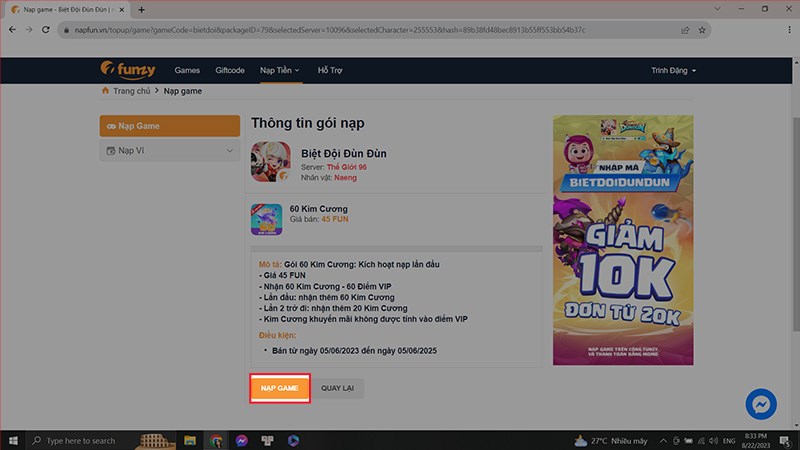Select the Nạp game browser tab
Screen dimensions: 800x450
(x=66, y=10)
